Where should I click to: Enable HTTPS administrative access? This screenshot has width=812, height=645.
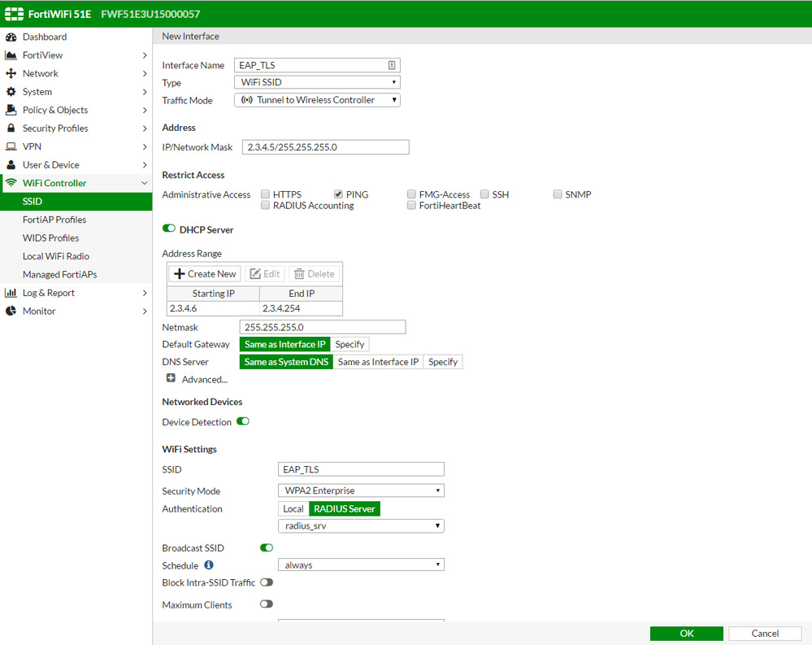[x=265, y=194]
